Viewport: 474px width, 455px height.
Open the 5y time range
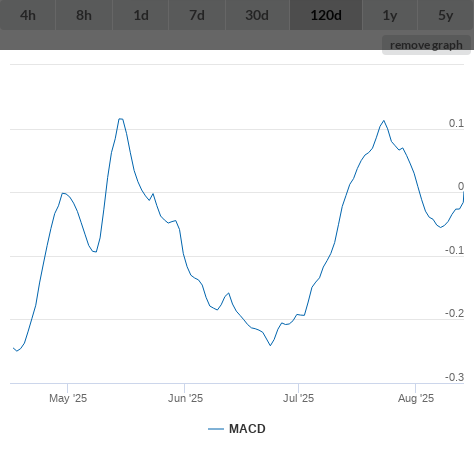click(x=446, y=15)
